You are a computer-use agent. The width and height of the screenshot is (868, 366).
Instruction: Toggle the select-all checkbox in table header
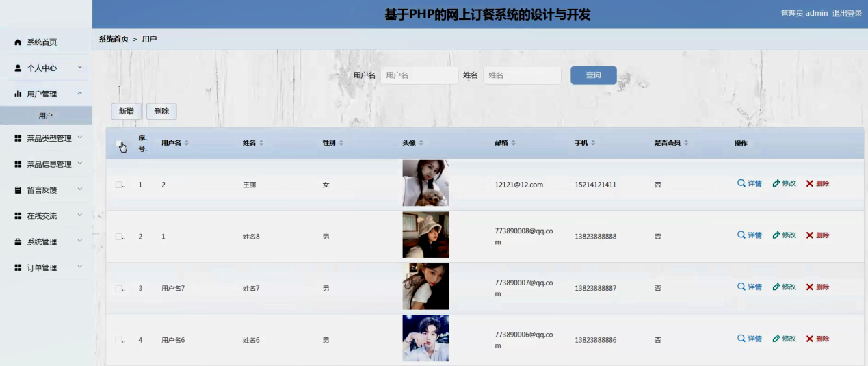tap(119, 144)
